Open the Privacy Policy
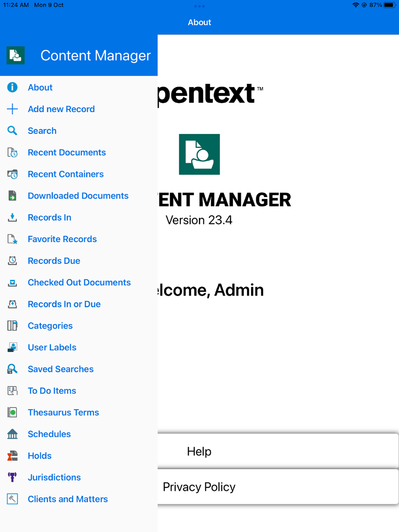This screenshot has height=532, width=399. pos(278,487)
